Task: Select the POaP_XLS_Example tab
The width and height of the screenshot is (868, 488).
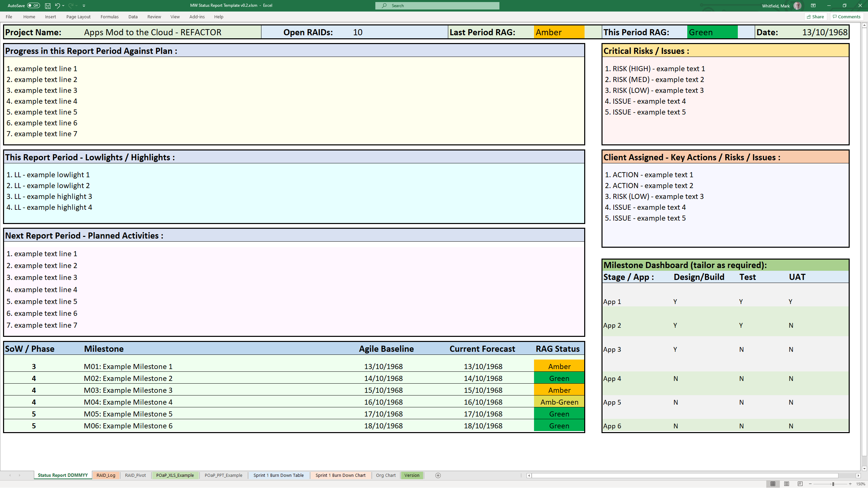Action: coord(175,475)
